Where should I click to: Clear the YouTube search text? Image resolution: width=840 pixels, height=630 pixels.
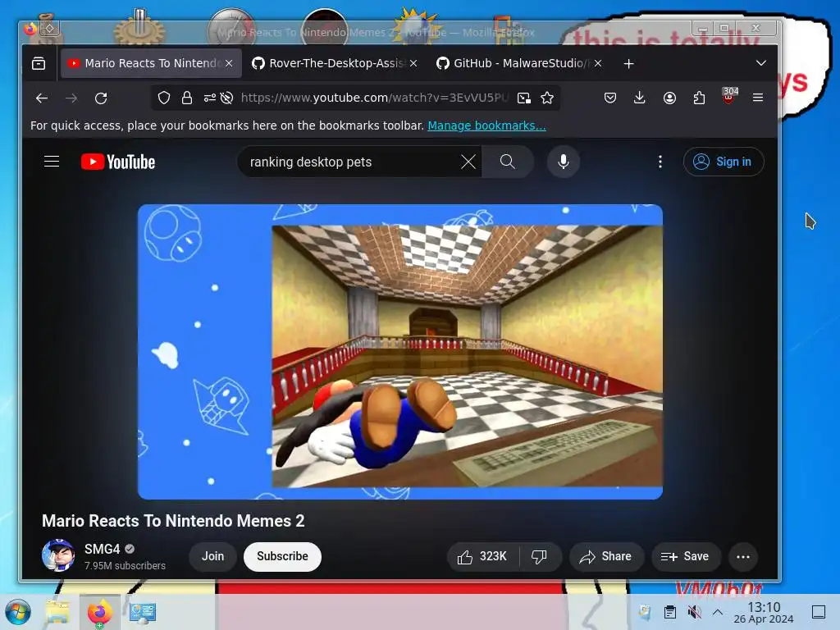click(x=468, y=162)
